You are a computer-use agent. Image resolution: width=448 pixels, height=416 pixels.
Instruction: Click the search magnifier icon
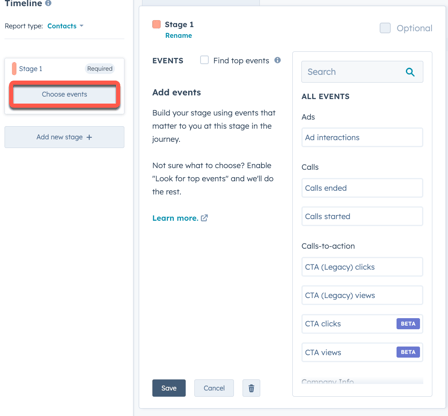[410, 72]
